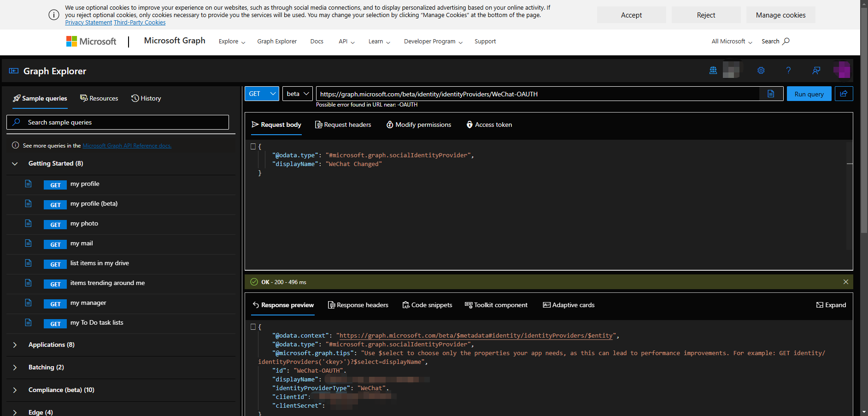
Task: Open document icon next to my profile (beta)
Action: click(x=28, y=203)
